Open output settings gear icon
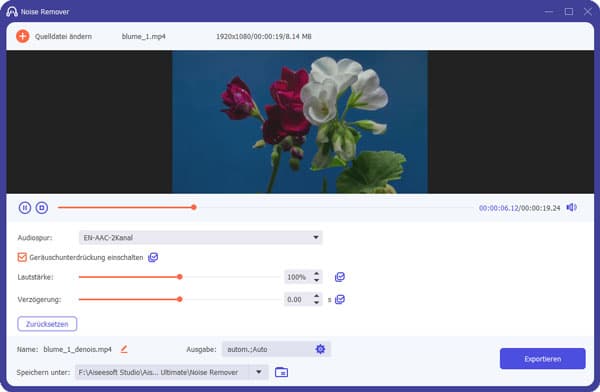 point(320,349)
